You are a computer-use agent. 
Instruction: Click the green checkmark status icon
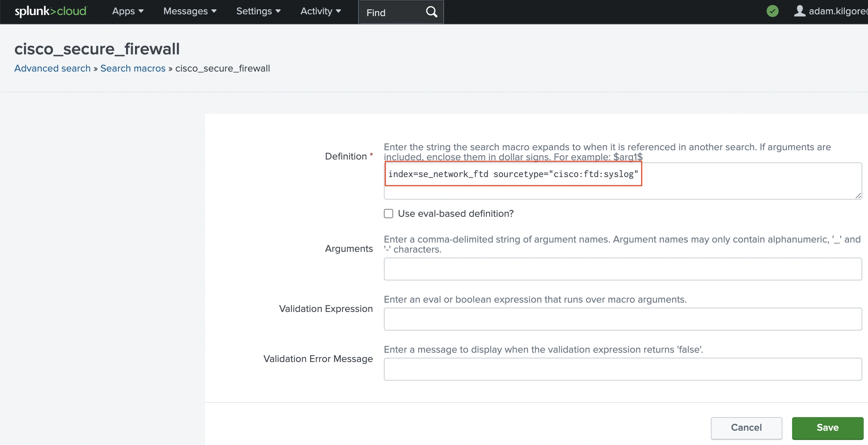coord(772,11)
